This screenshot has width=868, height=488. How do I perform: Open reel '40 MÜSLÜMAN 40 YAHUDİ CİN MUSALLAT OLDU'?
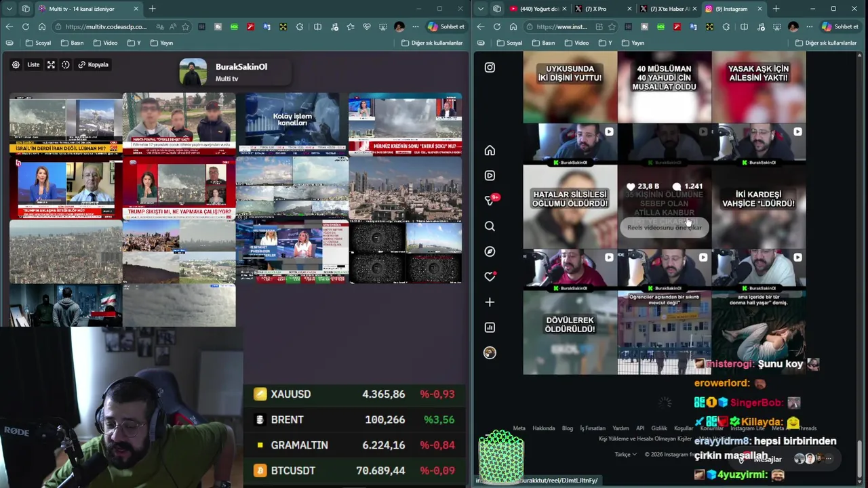pyautogui.click(x=664, y=87)
